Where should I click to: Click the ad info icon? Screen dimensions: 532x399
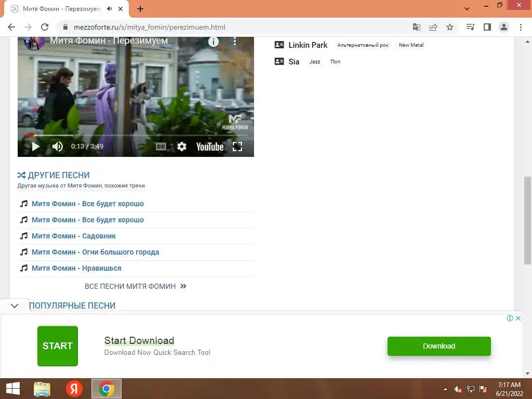coord(510,318)
